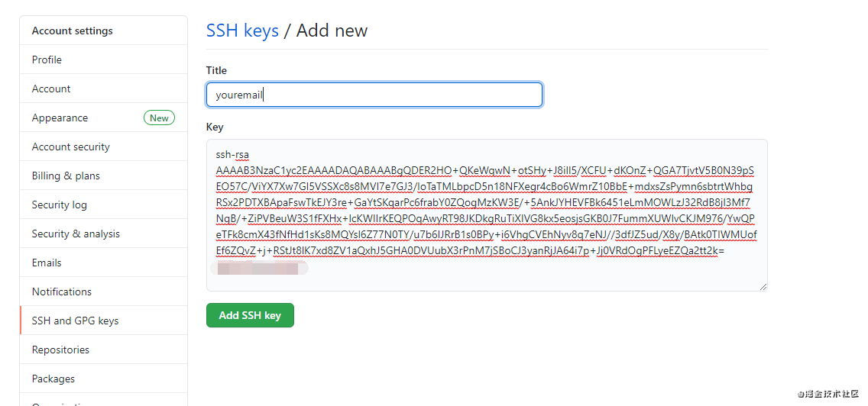Open the Profile settings page
Image resolution: width=868 pixels, height=406 pixels.
click(47, 60)
